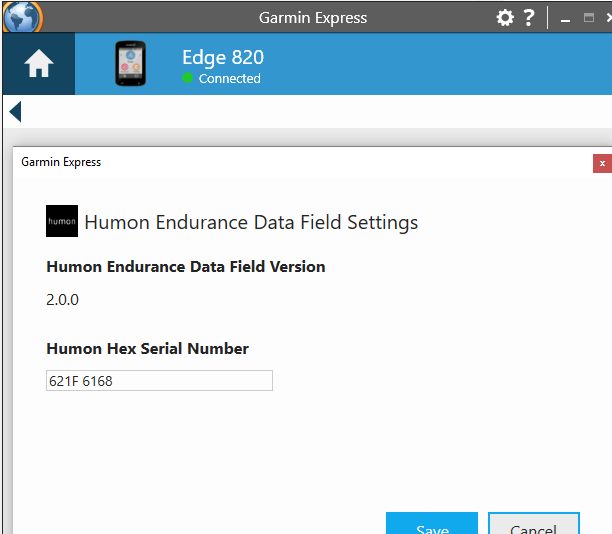Click the Garmin Express globe logo

click(22, 18)
